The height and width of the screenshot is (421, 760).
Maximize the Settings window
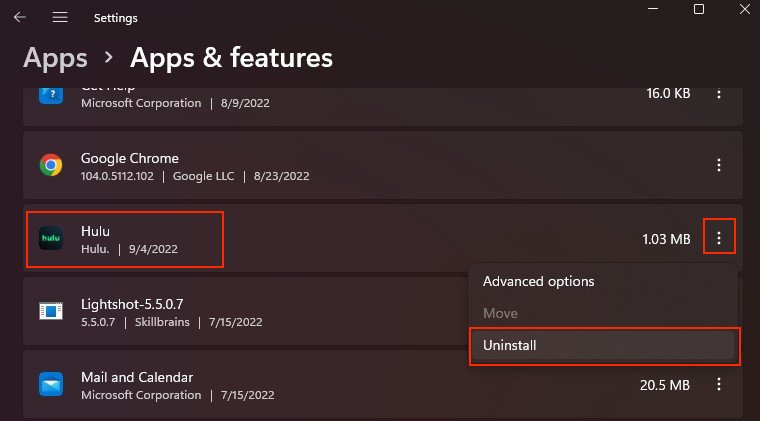(698, 9)
